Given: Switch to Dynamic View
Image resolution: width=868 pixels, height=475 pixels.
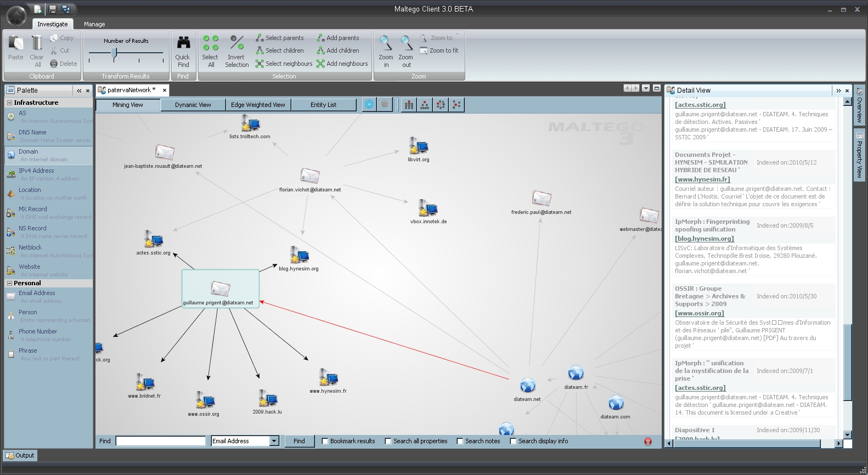Looking at the screenshot, I should click(193, 105).
